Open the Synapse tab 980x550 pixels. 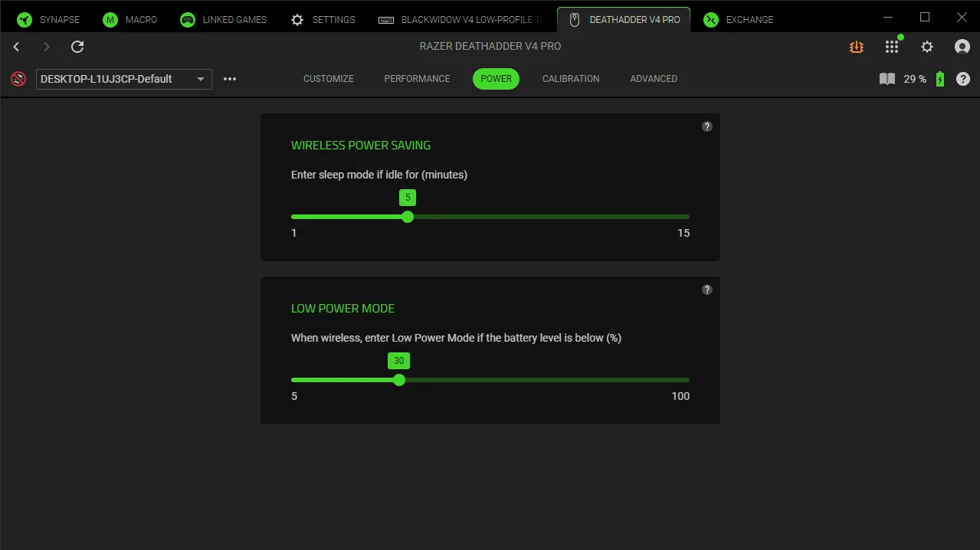pos(48,19)
